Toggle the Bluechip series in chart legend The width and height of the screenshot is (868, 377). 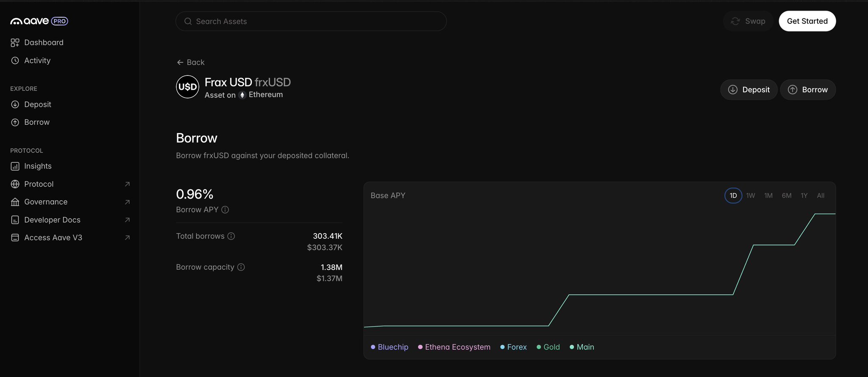(389, 347)
